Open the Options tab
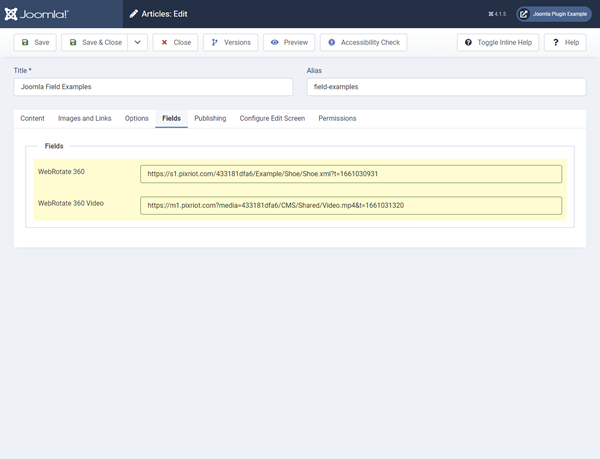This screenshot has height=459, width=600. pyautogui.click(x=137, y=118)
